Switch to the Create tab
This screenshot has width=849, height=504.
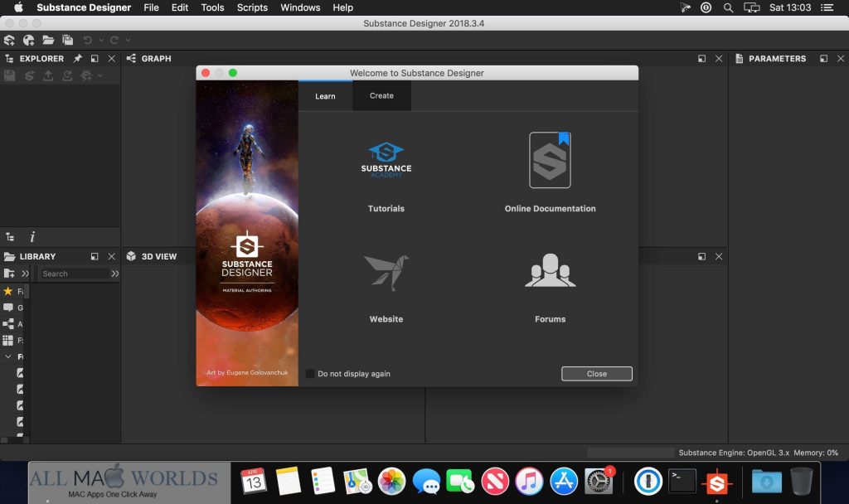[381, 96]
